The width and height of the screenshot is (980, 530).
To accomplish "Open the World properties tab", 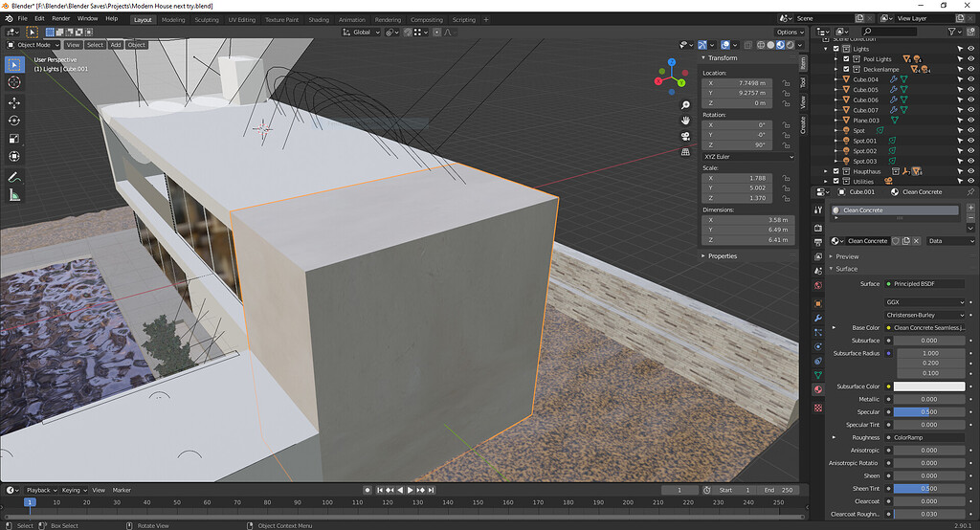I will pos(818,285).
